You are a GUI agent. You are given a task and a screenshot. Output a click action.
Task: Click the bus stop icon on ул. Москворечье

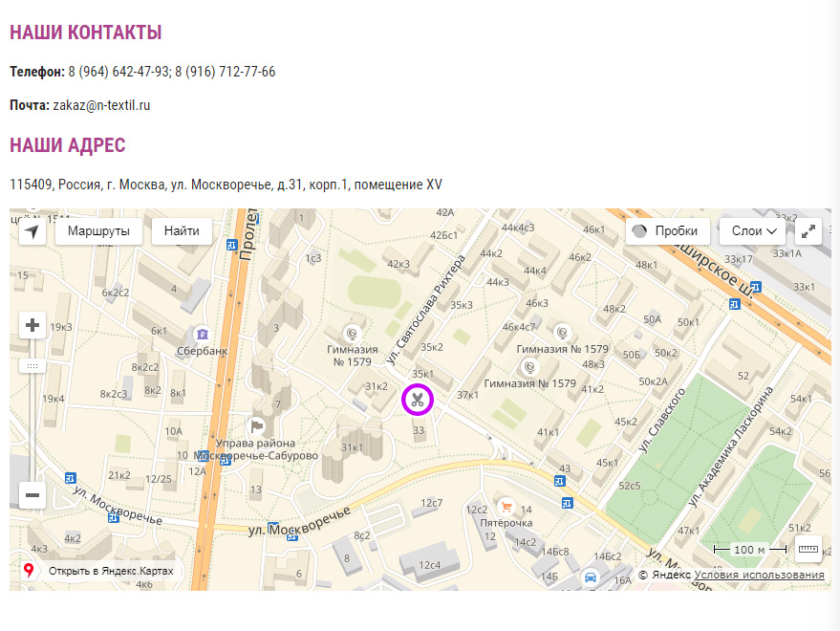tap(272, 527)
